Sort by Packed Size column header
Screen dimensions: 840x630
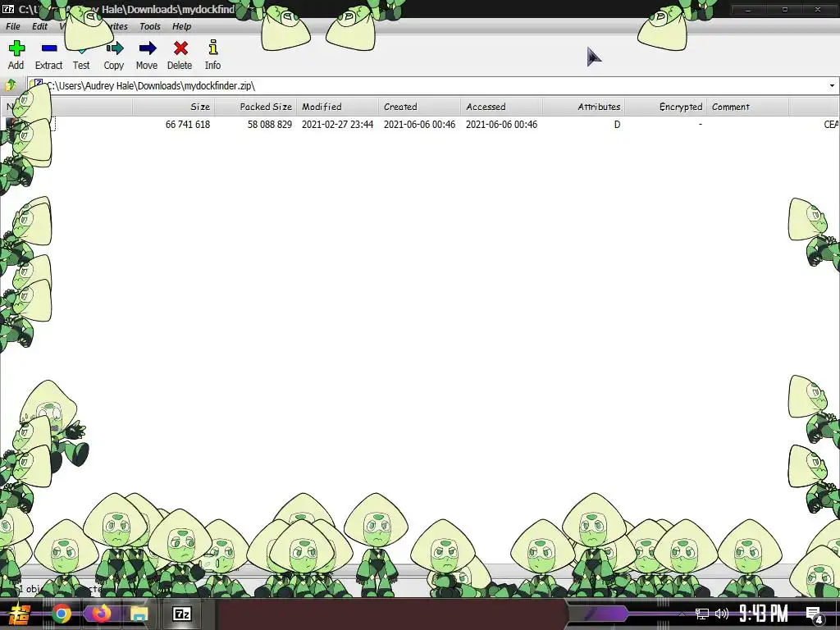[256, 107]
